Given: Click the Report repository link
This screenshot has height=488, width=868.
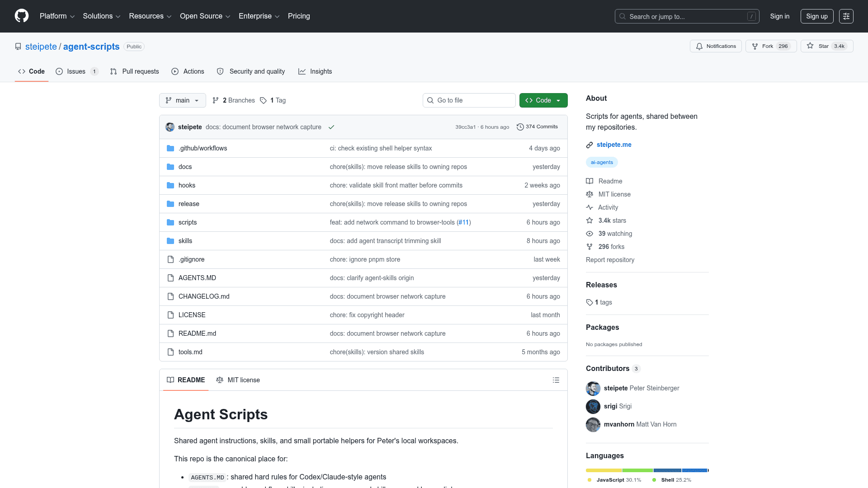Looking at the screenshot, I should (610, 260).
